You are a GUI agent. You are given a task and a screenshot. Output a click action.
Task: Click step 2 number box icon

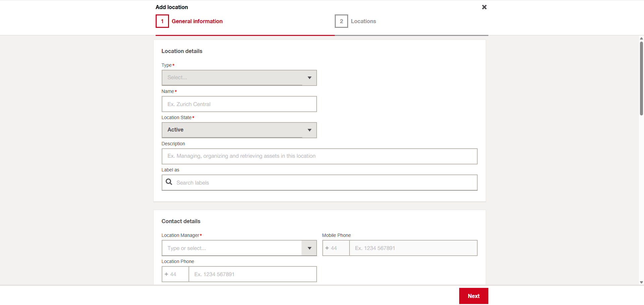pos(341,21)
